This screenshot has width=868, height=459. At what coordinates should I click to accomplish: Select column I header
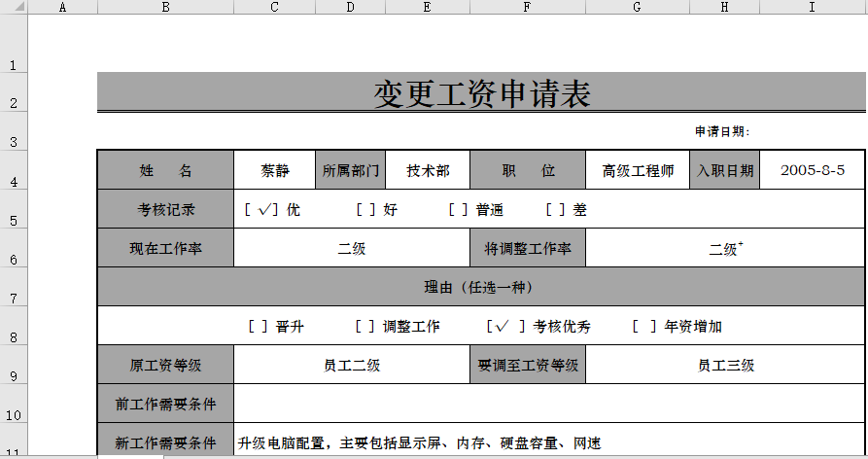812,7
